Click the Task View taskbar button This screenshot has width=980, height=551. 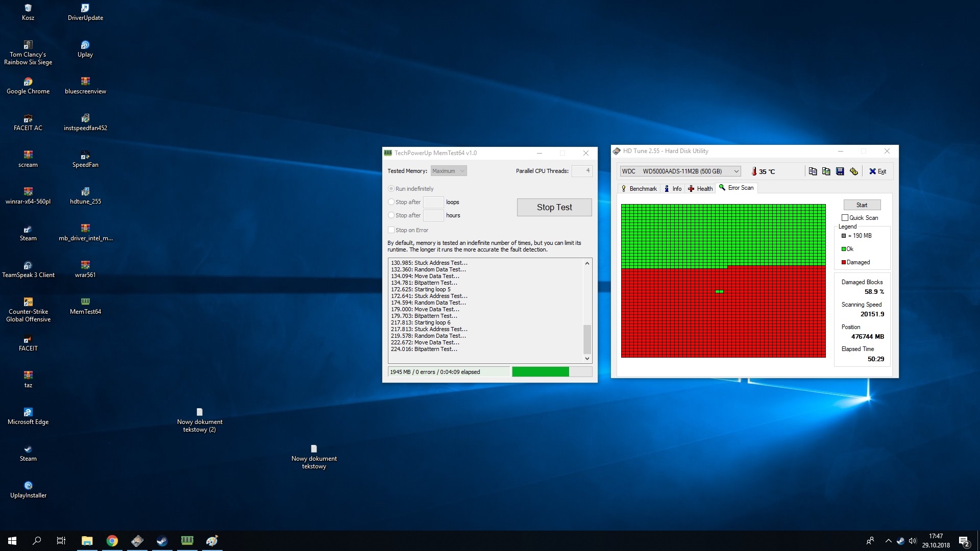[61, 541]
